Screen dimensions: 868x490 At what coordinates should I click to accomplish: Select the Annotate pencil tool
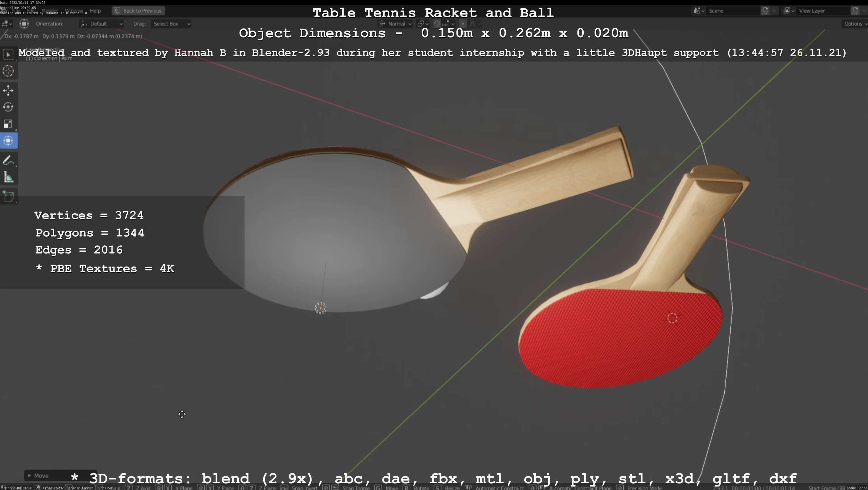click(8, 161)
